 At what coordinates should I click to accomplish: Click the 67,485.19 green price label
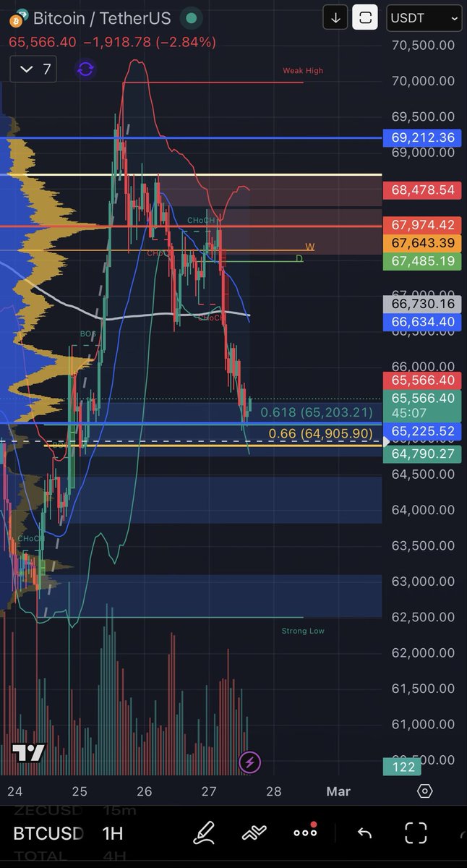(424, 260)
